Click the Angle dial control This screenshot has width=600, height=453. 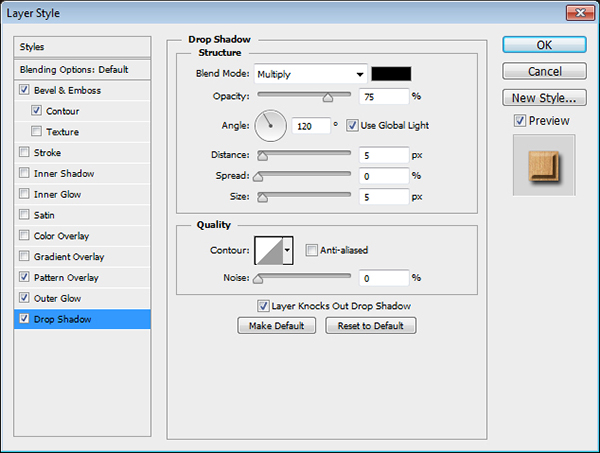[x=271, y=125]
